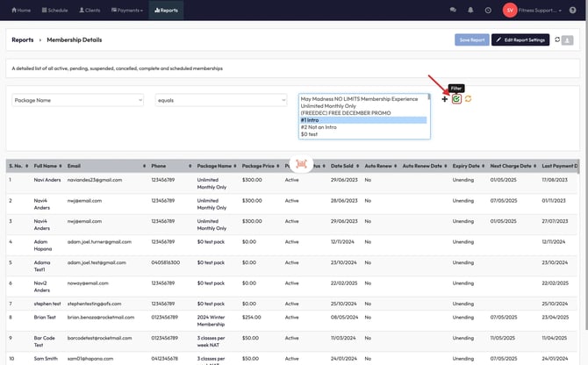The height and width of the screenshot is (365, 588).
Task: Click the orange reset filter icon
Action: [x=468, y=99]
